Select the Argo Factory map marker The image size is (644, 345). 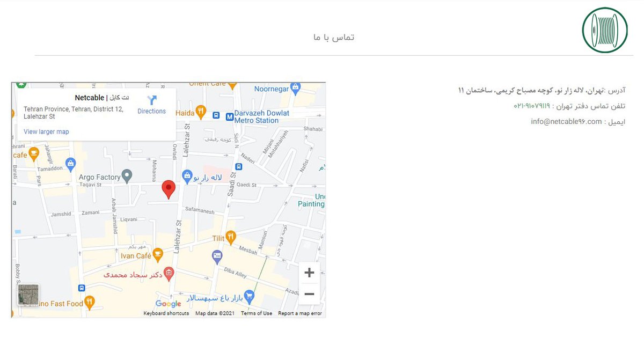point(127,175)
